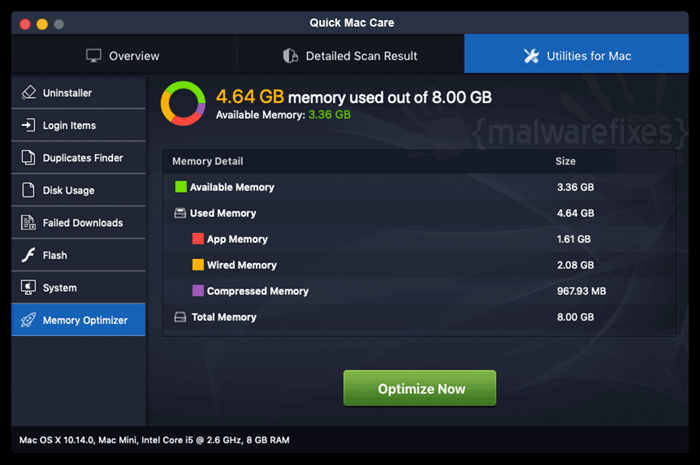Click the Uninstaller eraser icon
700x465 pixels.
tap(29, 93)
